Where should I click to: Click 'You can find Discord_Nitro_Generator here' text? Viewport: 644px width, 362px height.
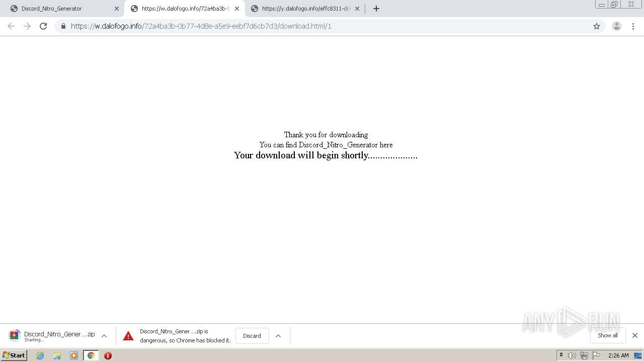pos(326,145)
